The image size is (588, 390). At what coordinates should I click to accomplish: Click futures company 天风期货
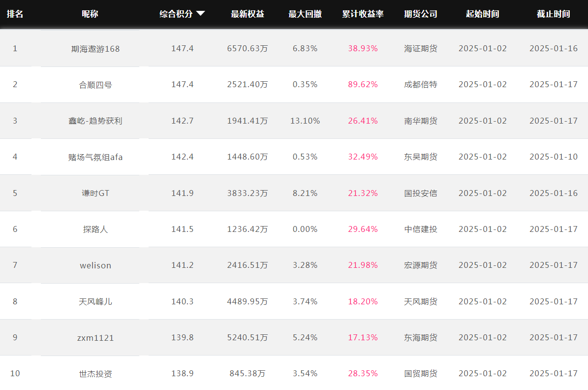[x=420, y=301]
